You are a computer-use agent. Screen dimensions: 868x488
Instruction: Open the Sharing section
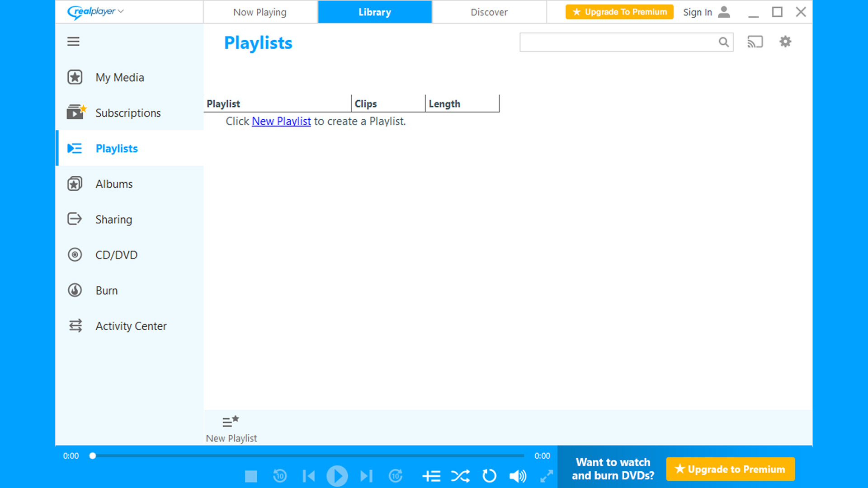[129, 220]
